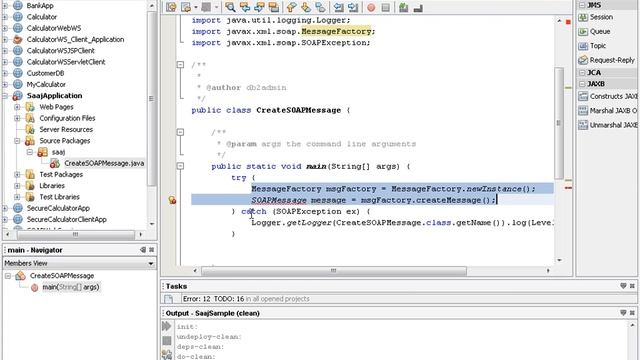
Task: Collapse CreateSOAPMessage node in Navigator
Action: coord(8,276)
